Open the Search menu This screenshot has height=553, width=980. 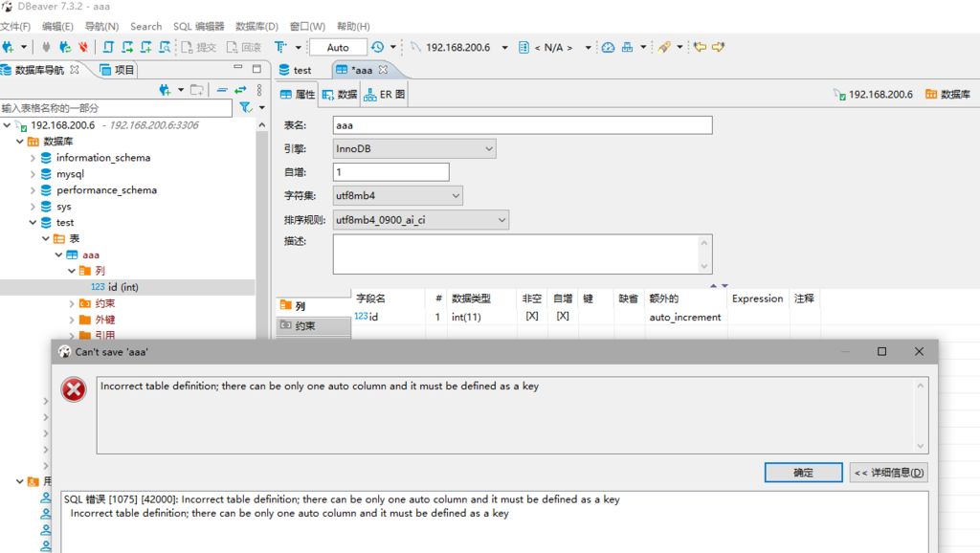145,26
